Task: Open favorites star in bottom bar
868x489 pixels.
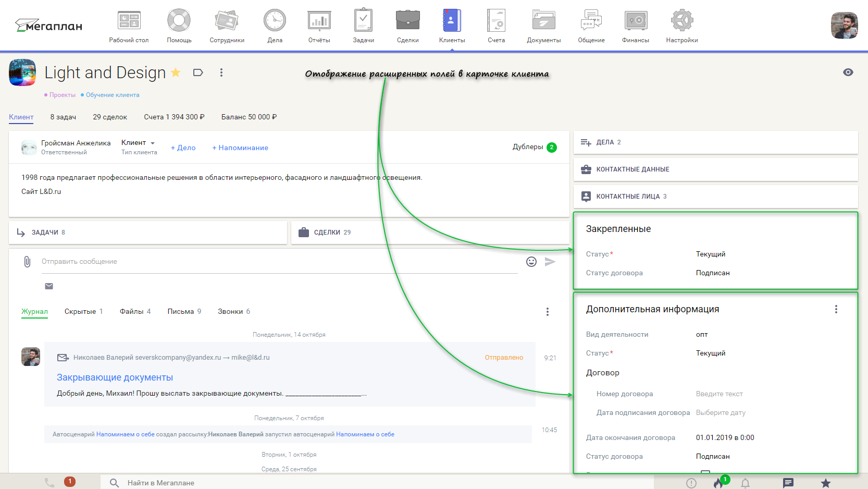Action: (x=826, y=483)
